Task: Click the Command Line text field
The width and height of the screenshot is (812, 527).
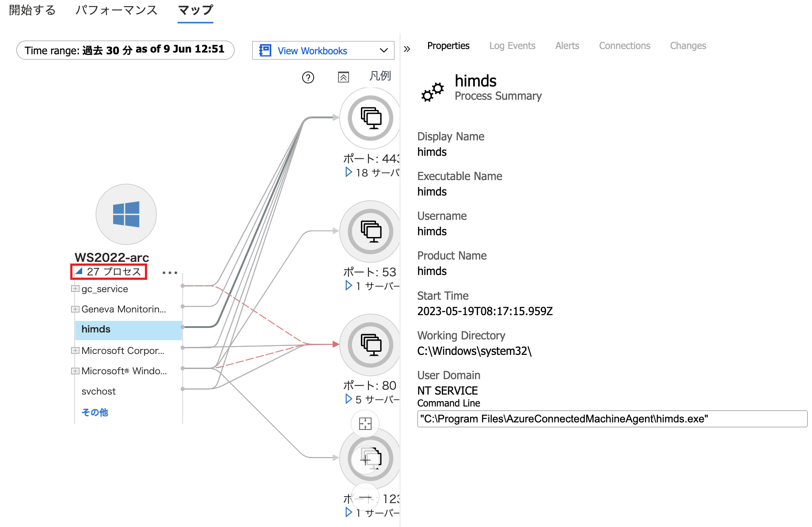Action: pyautogui.click(x=612, y=419)
